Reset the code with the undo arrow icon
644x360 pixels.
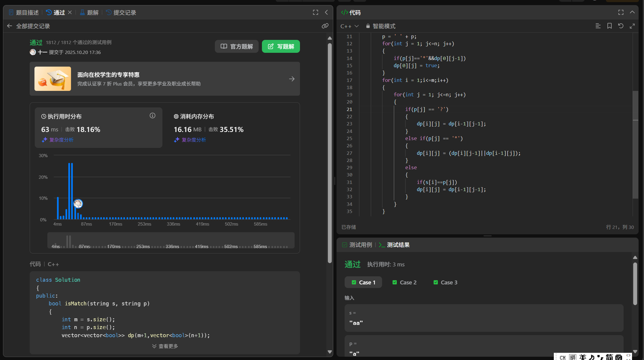[x=621, y=26]
